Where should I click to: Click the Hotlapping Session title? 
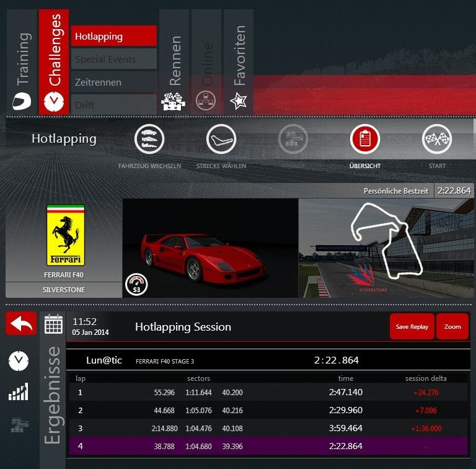point(183,327)
